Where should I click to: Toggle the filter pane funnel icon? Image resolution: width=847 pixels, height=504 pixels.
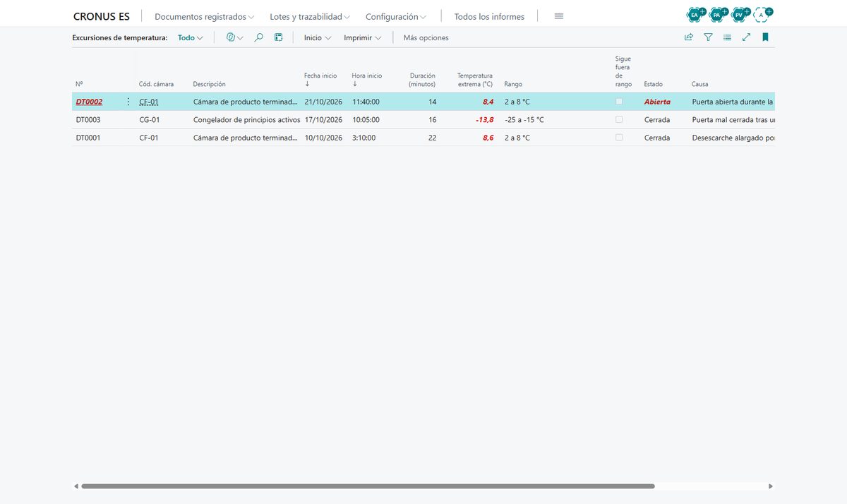click(708, 37)
